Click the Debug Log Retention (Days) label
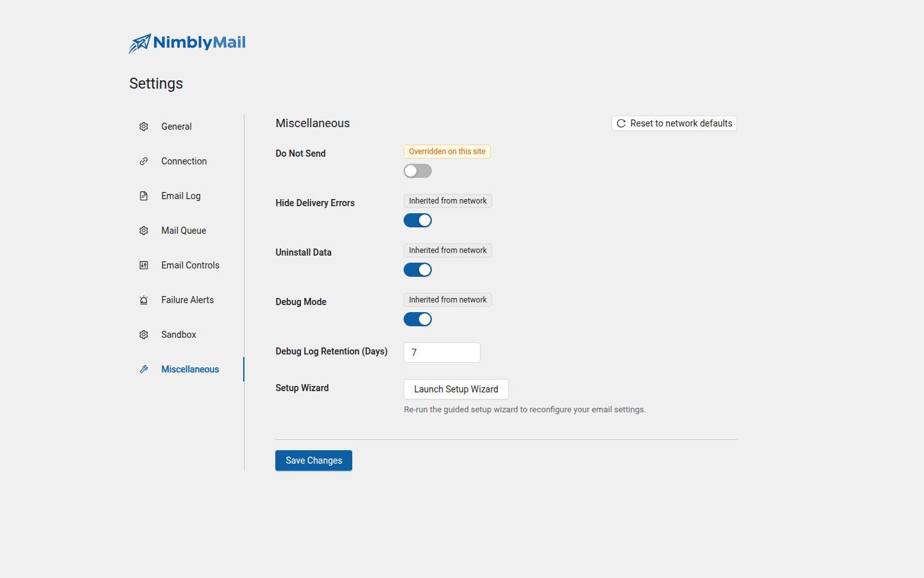Viewport: 924px width, 578px height. pyautogui.click(x=332, y=351)
